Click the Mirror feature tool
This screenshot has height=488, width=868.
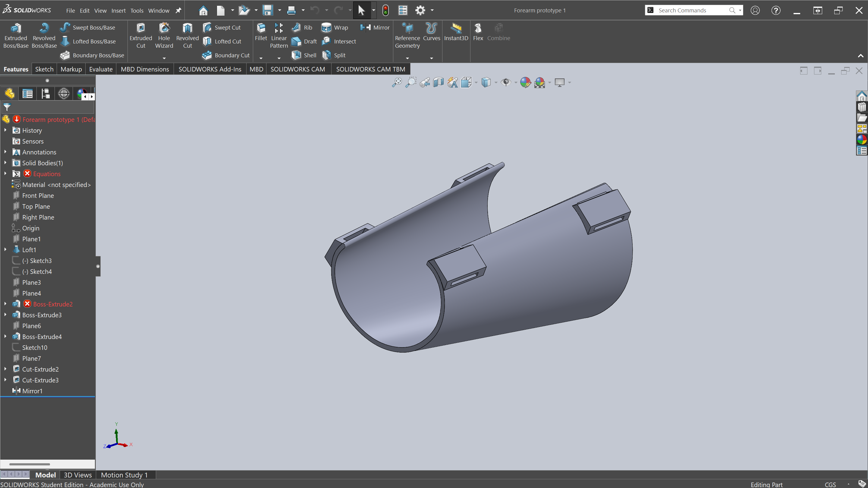375,27
